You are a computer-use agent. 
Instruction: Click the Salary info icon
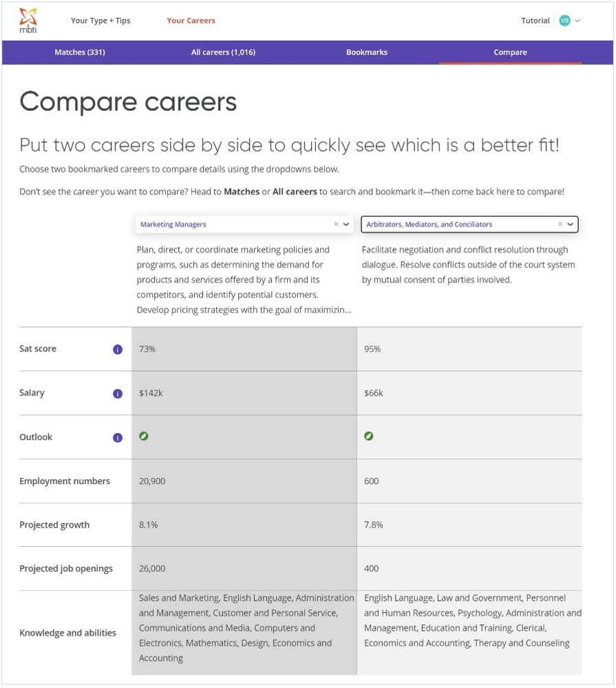[118, 393]
